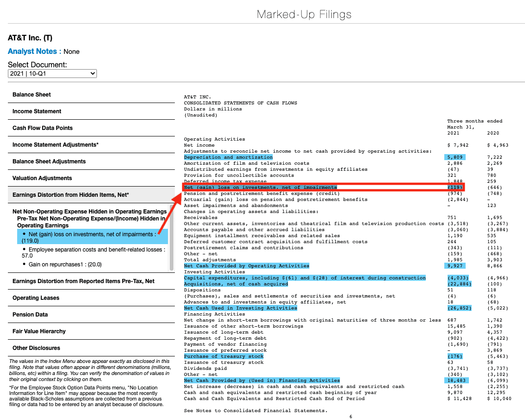525x420 pixels.
Task: Click highlighted value 5,809
Action: click(455, 157)
